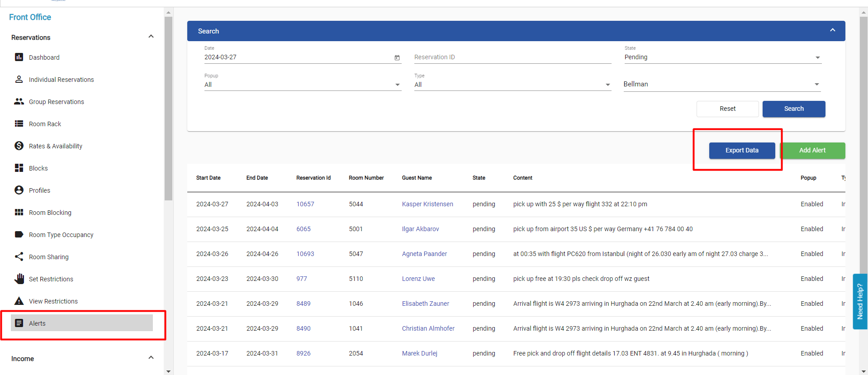Open the Popup filter dropdown

(x=303, y=85)
